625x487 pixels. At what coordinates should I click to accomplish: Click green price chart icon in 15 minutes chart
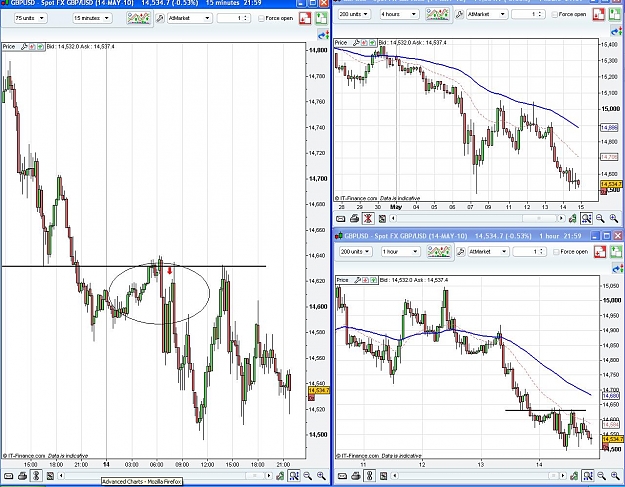coord(281,475)
